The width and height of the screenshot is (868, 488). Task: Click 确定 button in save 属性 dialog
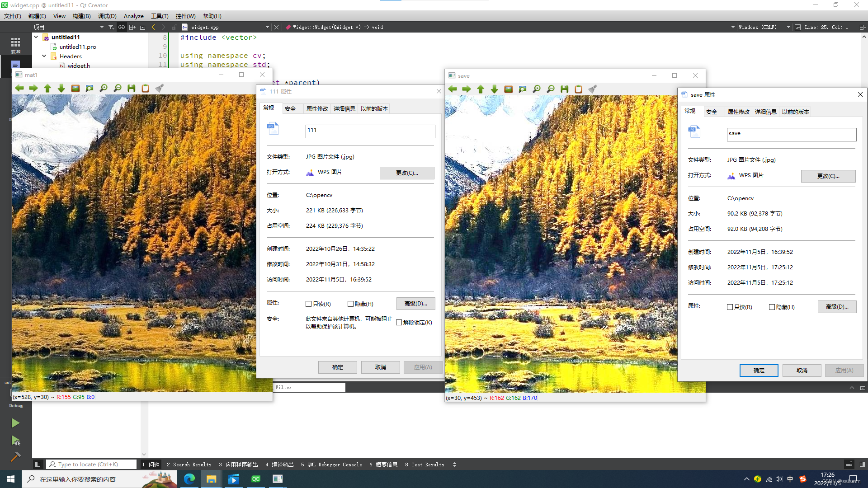759,371
